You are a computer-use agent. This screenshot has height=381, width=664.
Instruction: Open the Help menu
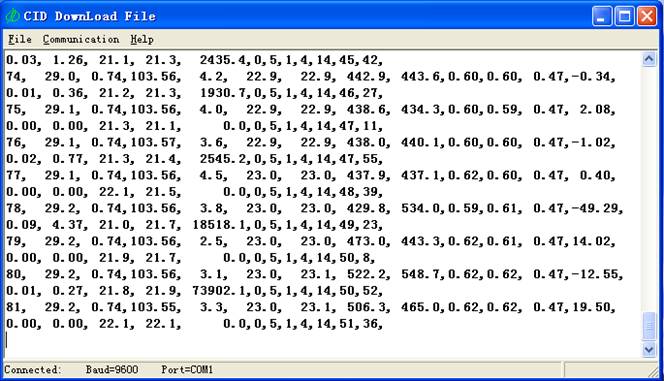point(142,39)
